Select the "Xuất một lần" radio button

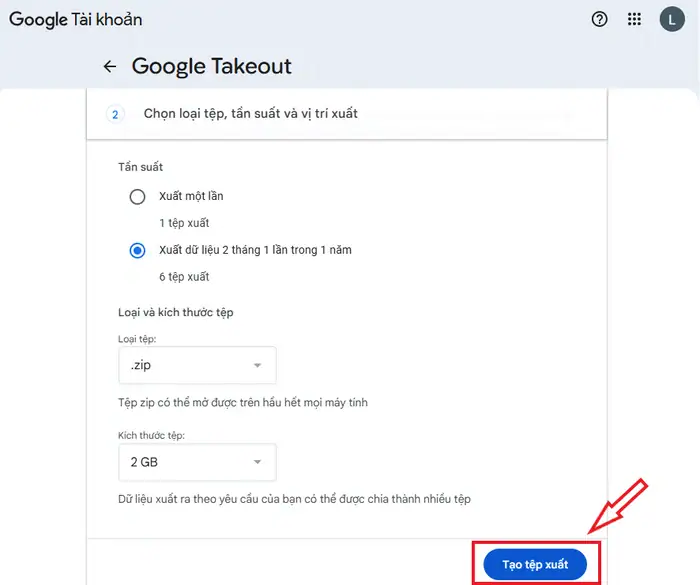[138, 197]
